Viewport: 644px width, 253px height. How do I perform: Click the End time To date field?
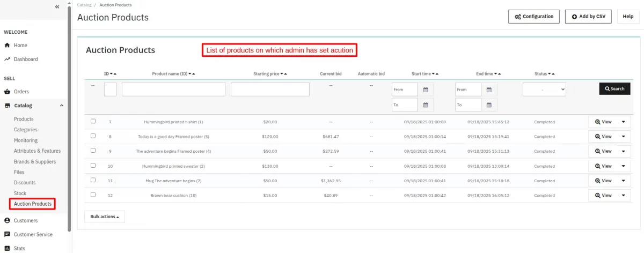[x=468, y=105]
